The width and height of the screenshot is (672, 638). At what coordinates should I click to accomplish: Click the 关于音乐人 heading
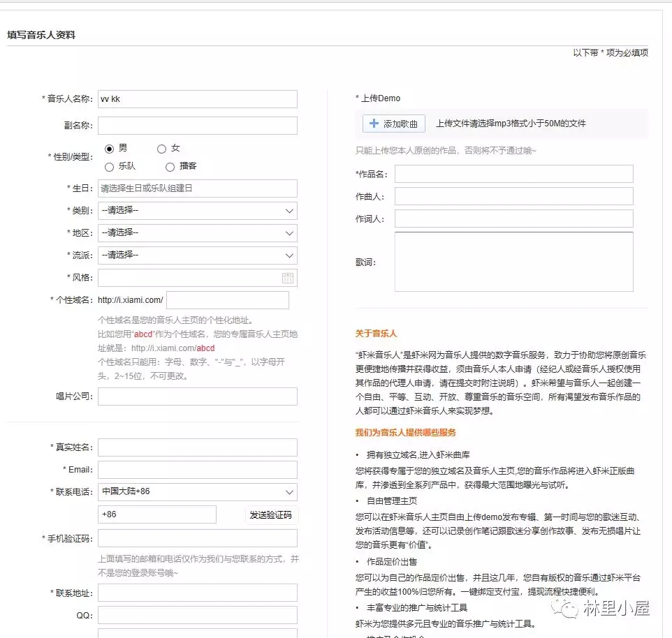(x=376, y=334)
